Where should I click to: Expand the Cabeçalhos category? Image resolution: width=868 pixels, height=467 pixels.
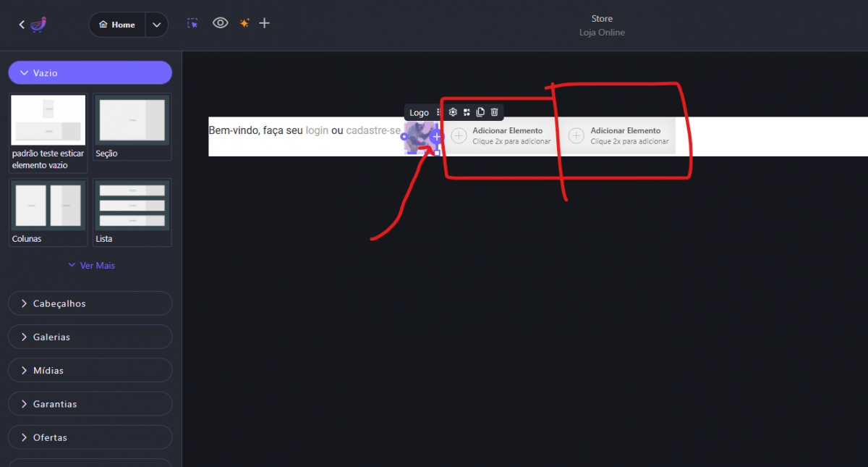click(x=90, y=303)
